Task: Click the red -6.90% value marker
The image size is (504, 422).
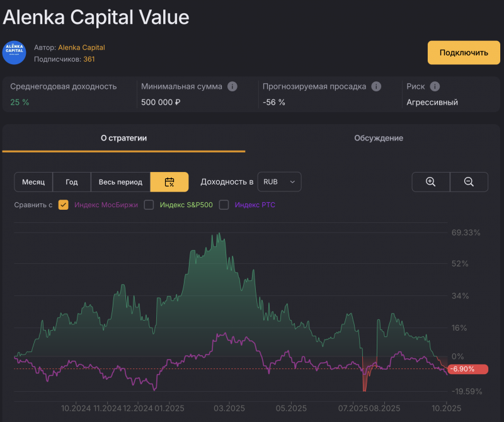Action: [x=467, y=369]
